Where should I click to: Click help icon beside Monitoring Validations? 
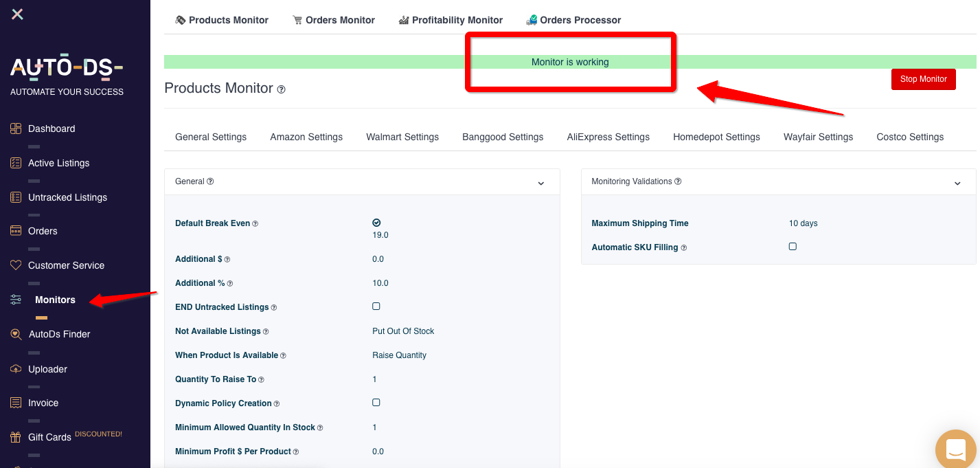point(678,181)
